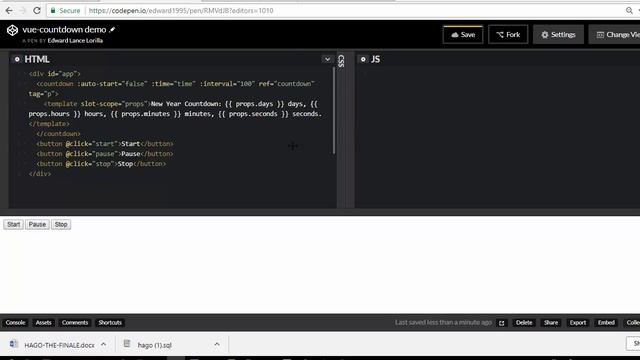Click Start button in preview

[13, 224]
